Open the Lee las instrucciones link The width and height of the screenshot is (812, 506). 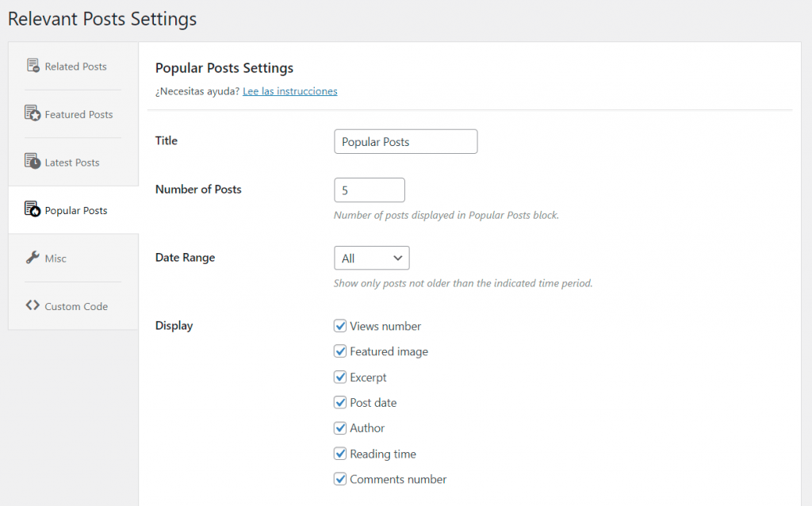(290, 91)
